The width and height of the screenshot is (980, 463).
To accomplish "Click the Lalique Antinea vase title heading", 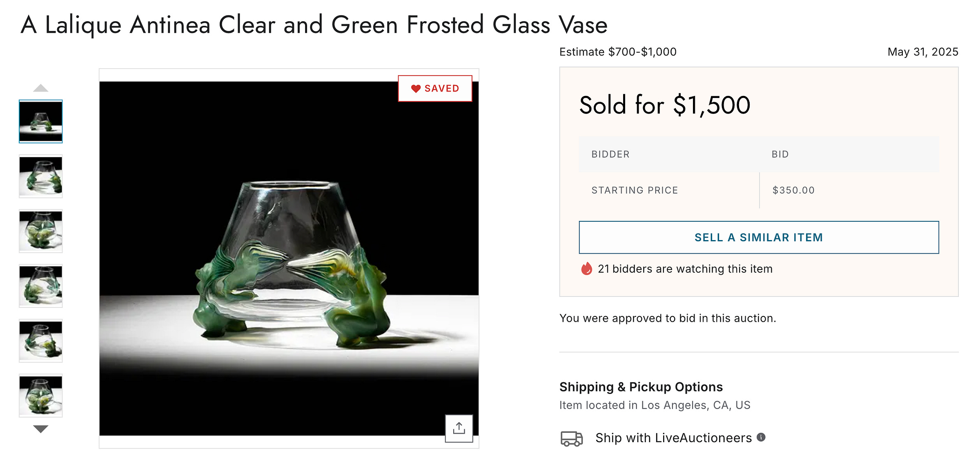I will click(x=314, y=25).
